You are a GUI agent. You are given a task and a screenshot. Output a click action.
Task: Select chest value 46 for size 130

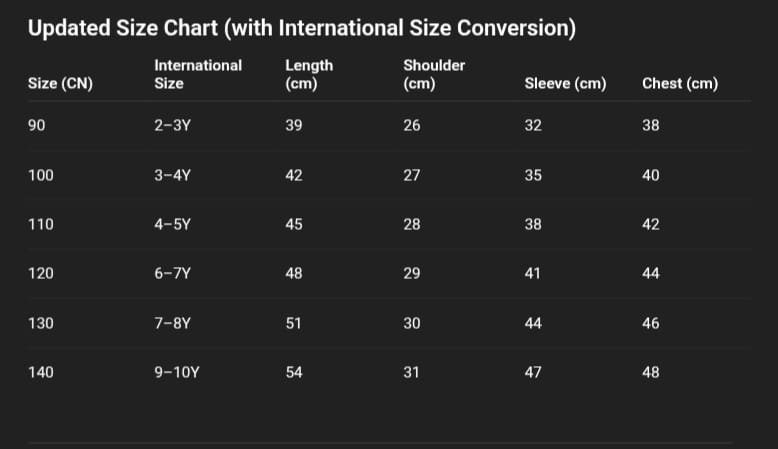coord(650,323)
